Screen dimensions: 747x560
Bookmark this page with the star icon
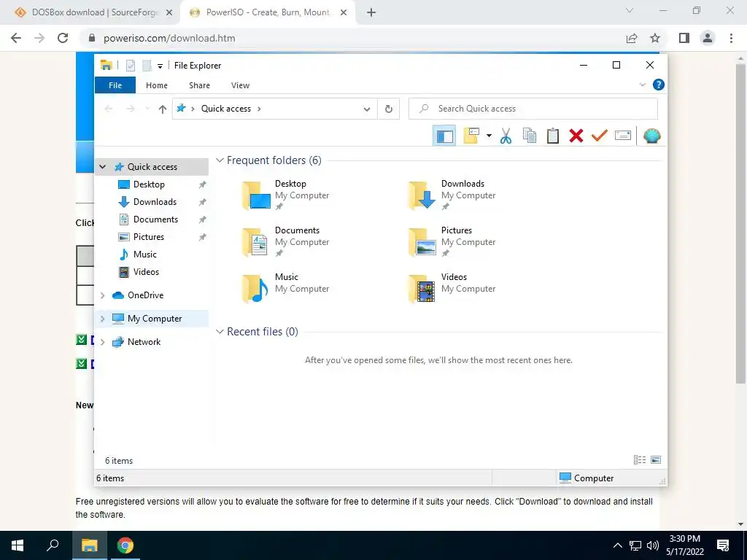coord(655,38)
